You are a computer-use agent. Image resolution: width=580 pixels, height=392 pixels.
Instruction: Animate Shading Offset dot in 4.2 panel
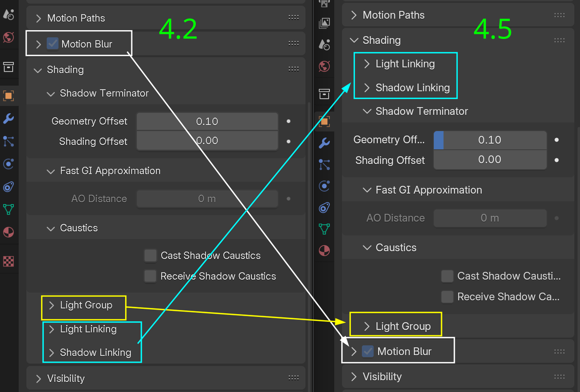tap(289, 141)
